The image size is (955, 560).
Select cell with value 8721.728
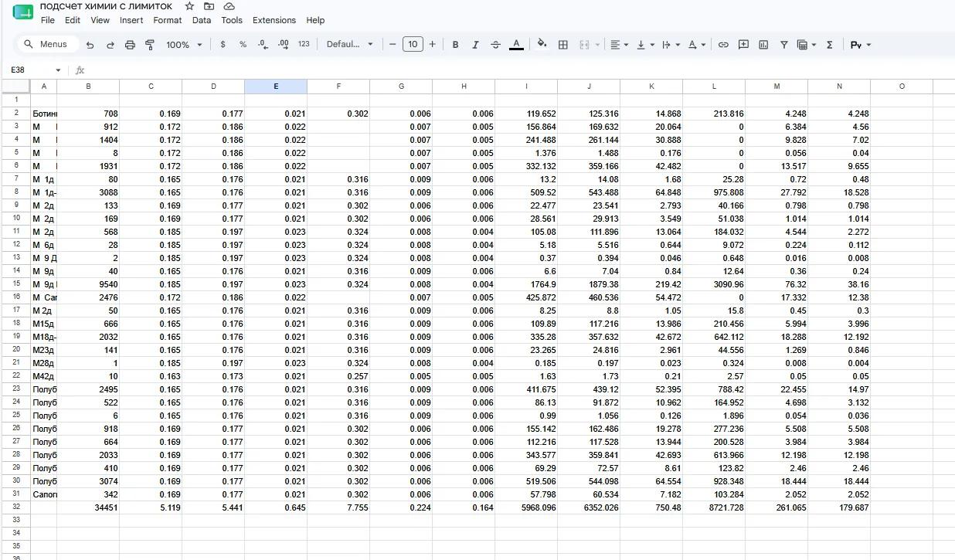tap(714, 507)
